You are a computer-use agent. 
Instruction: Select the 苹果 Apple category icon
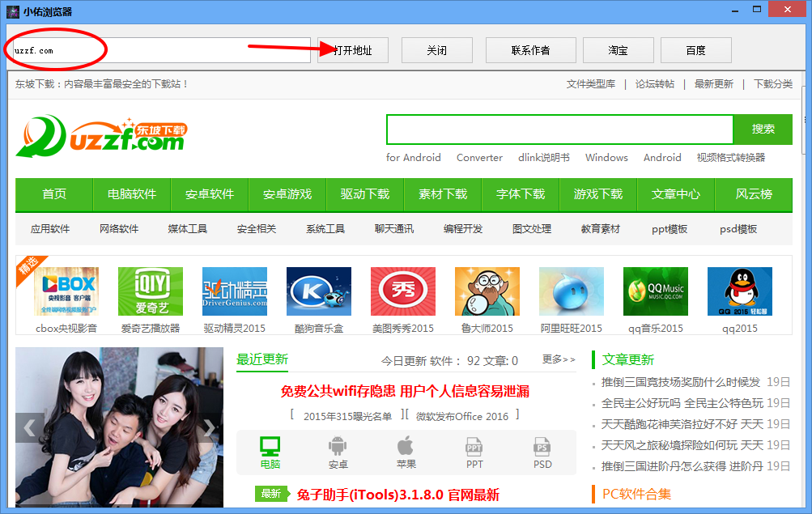tap(406, 446)
